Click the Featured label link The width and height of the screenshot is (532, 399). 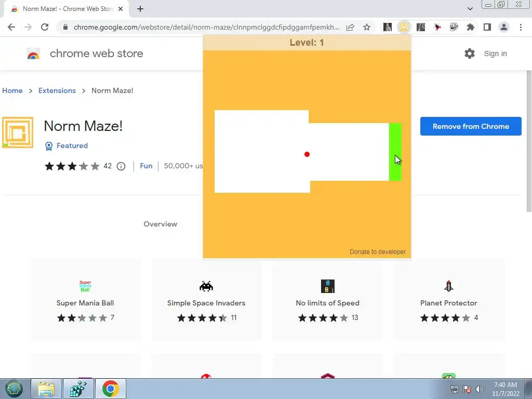(x=72, y=145)
